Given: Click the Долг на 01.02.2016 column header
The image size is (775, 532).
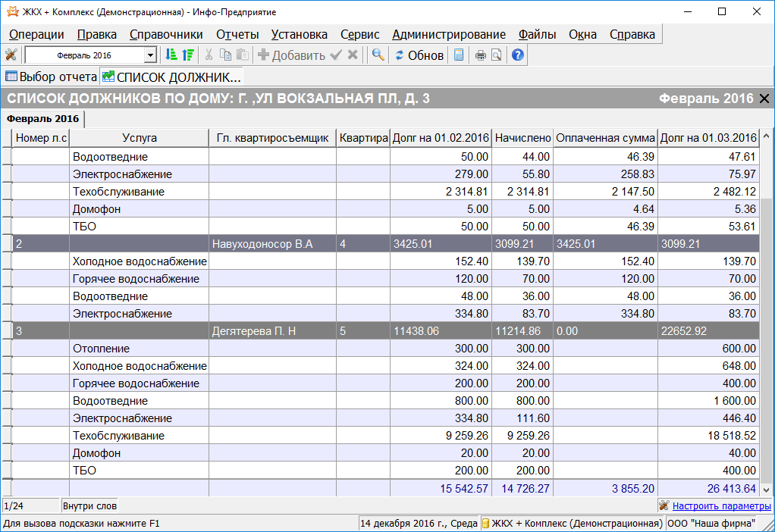Looking at the screenshot, I should 441,138.
